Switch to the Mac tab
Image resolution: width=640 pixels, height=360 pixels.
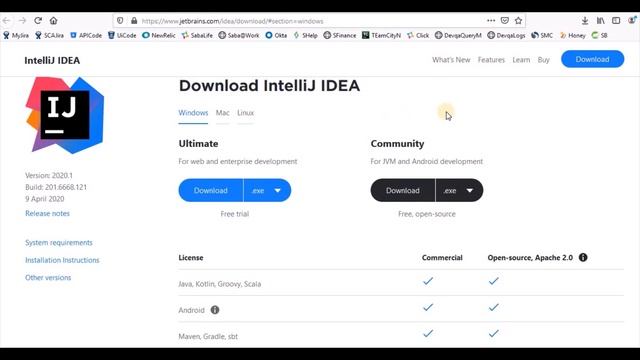[222, 113]
